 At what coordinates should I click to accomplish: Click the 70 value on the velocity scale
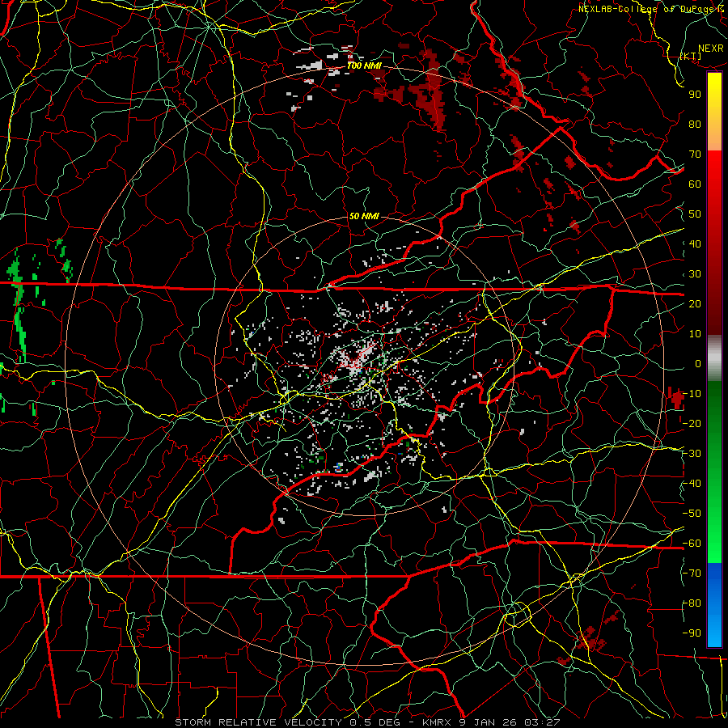click(695, 154)
